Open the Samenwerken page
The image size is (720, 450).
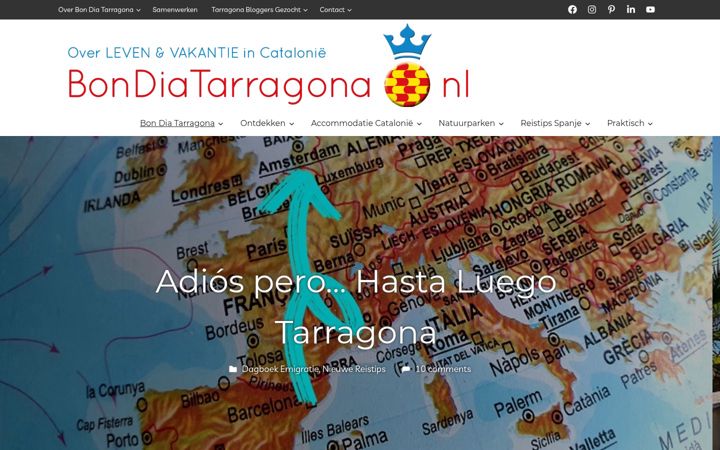coord(175,10)
